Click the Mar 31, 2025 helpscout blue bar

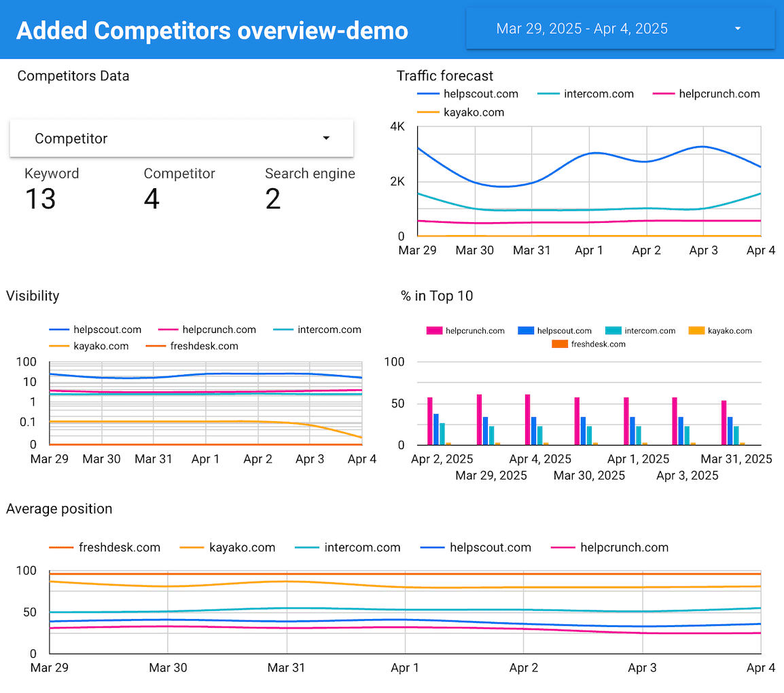click(x=730, y=431)
